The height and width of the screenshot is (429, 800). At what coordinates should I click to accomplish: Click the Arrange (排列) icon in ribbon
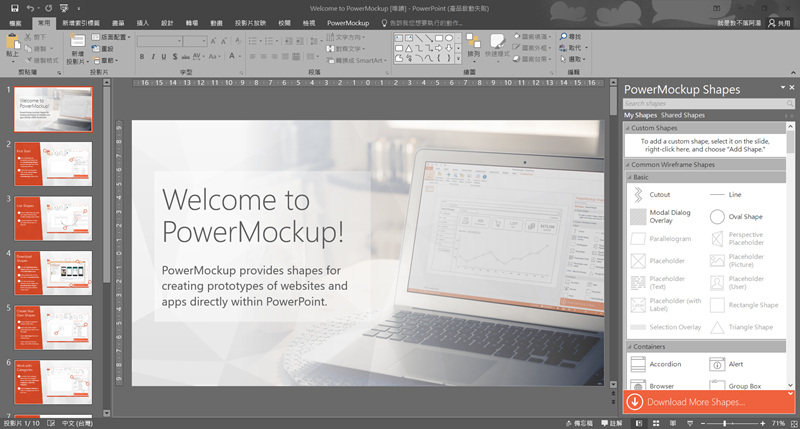click(x=475, y=43)
